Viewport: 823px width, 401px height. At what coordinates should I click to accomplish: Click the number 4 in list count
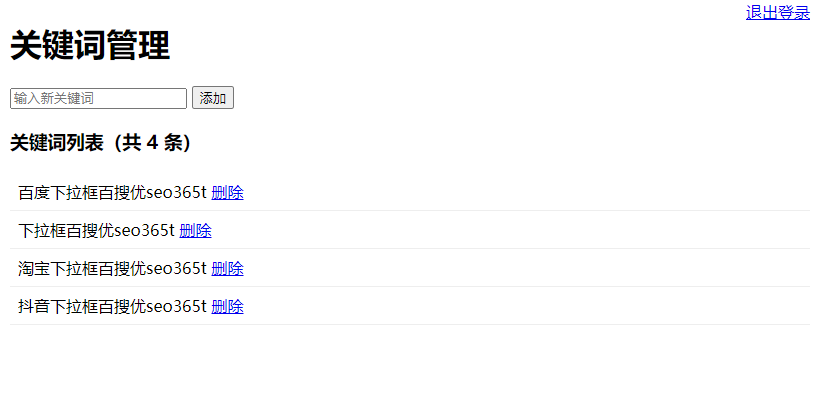[152, 143]
